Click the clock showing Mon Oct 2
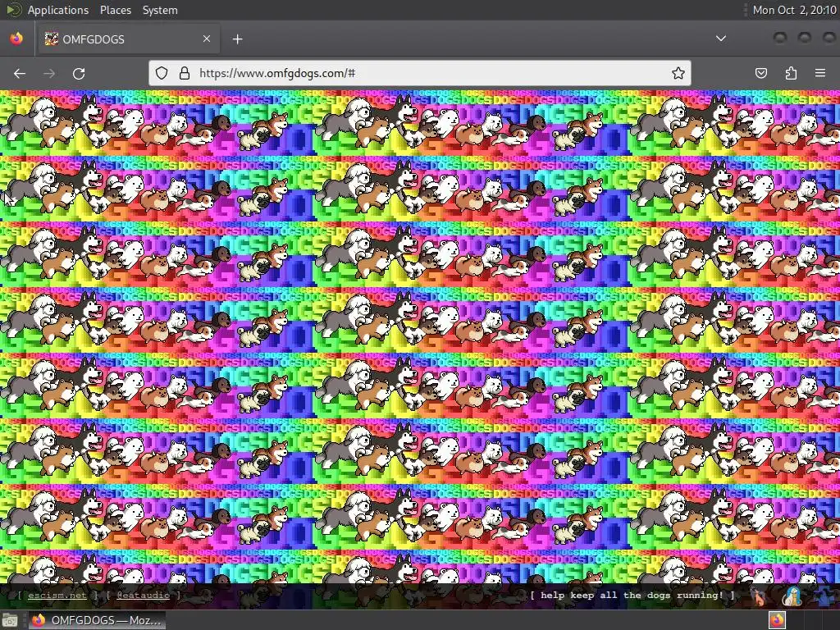The width and height of the screenshot is (840, 630). pyautogui.click(x=794, y=10)
